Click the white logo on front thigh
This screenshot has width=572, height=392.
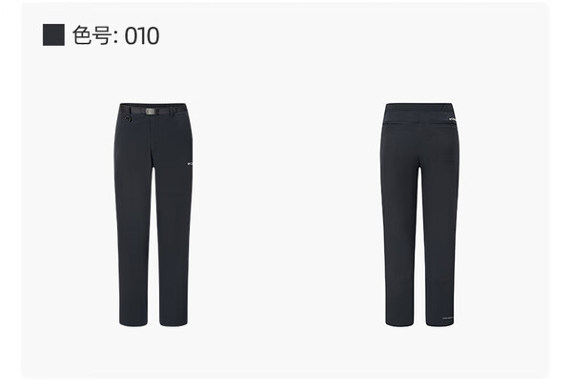tap(189, 164)
